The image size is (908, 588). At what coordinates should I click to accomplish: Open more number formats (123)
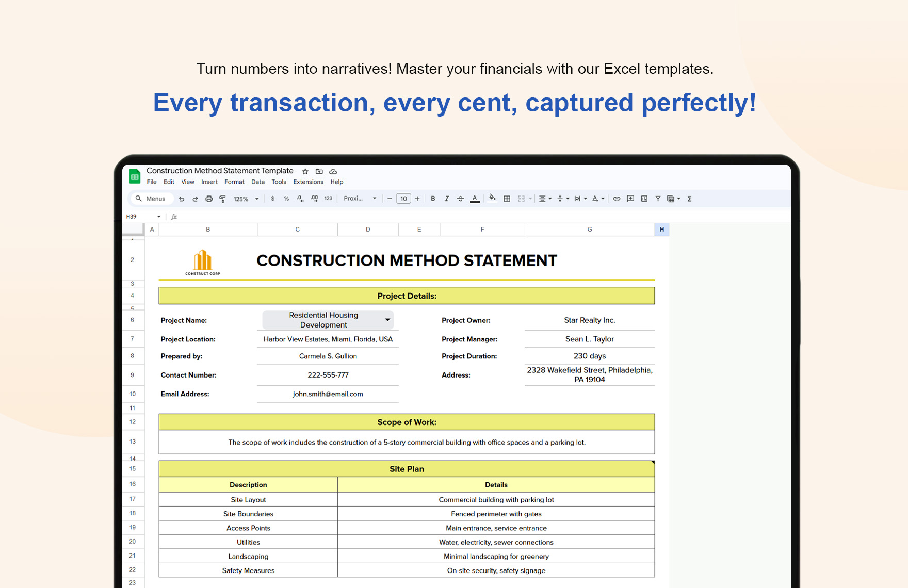coord(328,199)
